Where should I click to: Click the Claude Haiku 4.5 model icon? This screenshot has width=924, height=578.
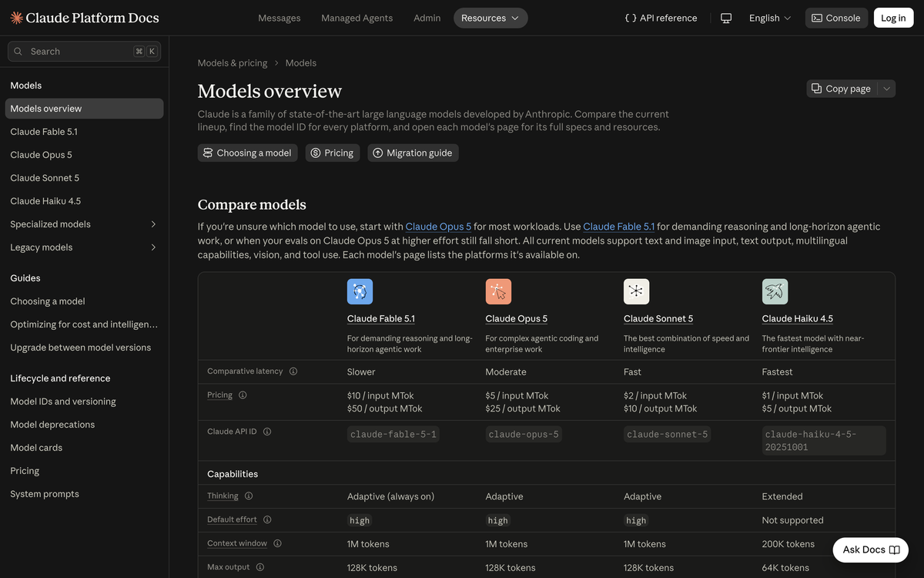click(x=775, y=291)
